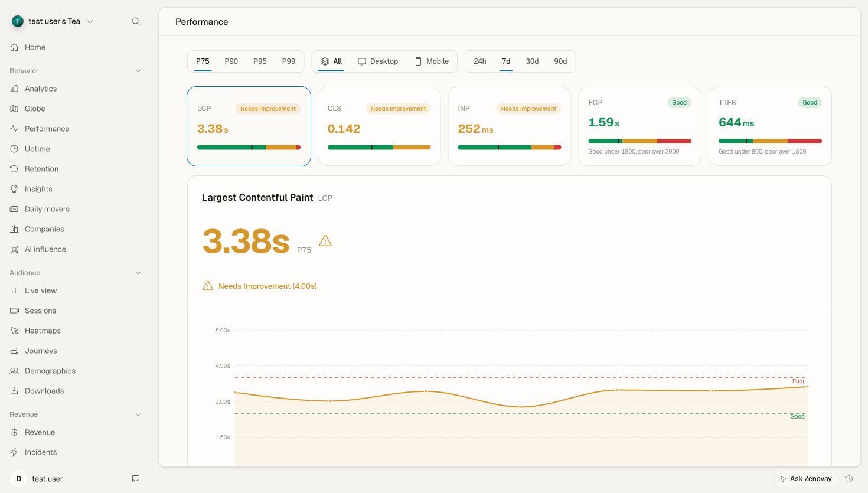Open the FCP metric card

coord(640,126)
